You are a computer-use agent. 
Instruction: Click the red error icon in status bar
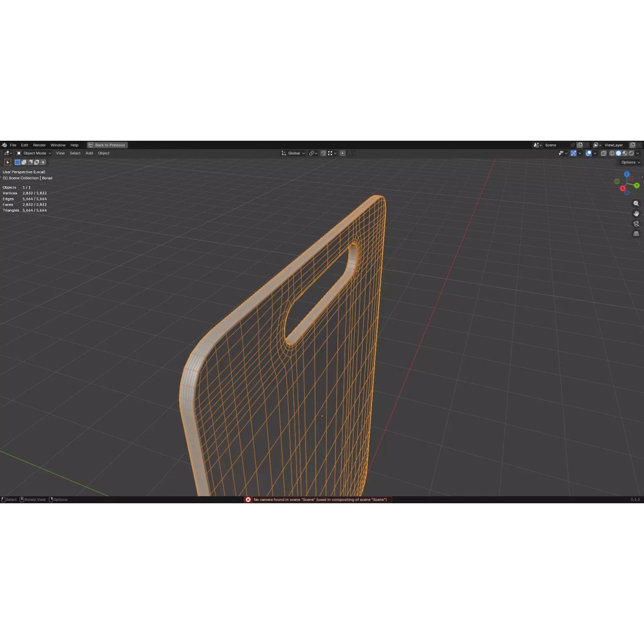pyautogui.click(x=248, y=500)
